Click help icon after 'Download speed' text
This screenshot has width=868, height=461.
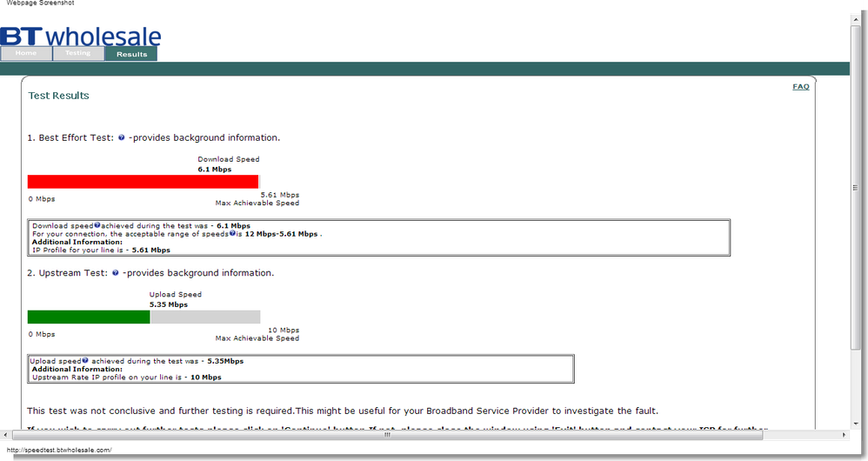pyautogui.click(x=97, y=225)
